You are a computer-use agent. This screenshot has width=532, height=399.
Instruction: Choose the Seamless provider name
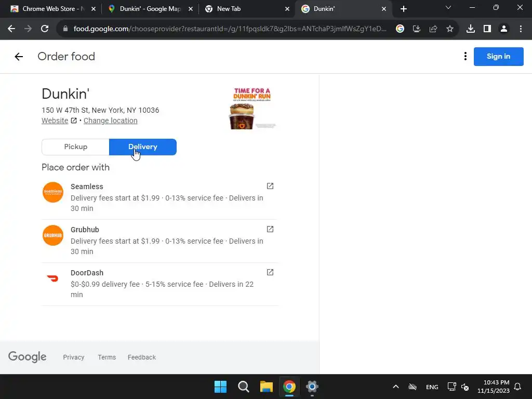pyautogui.click(x=87, y=187)
